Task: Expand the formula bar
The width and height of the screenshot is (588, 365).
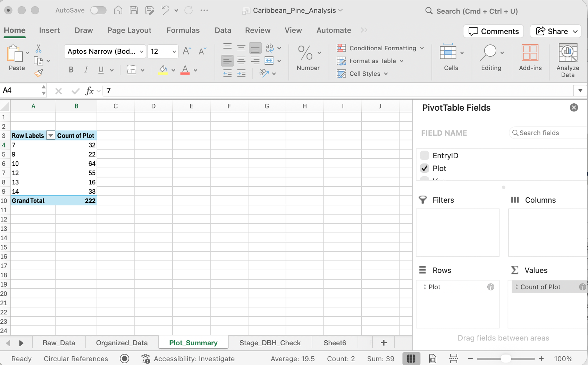Action: pos(580,91)
